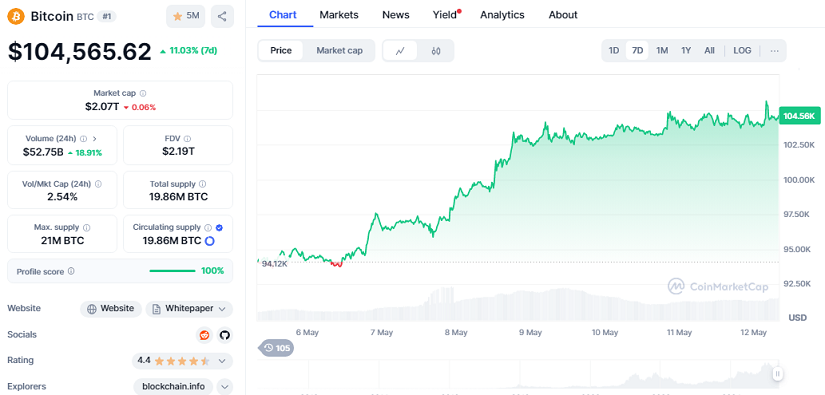
Task: Switch to candlestick chart view
Action: (436, 51)
